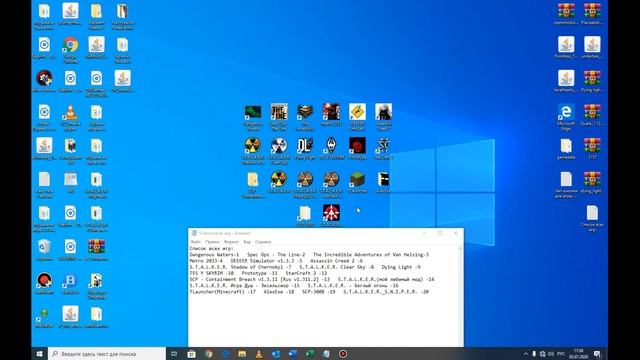The width and height of the screenshot is (640, 360).
Task: Open Word from the taskbar
Action: [x=293, y=354]
